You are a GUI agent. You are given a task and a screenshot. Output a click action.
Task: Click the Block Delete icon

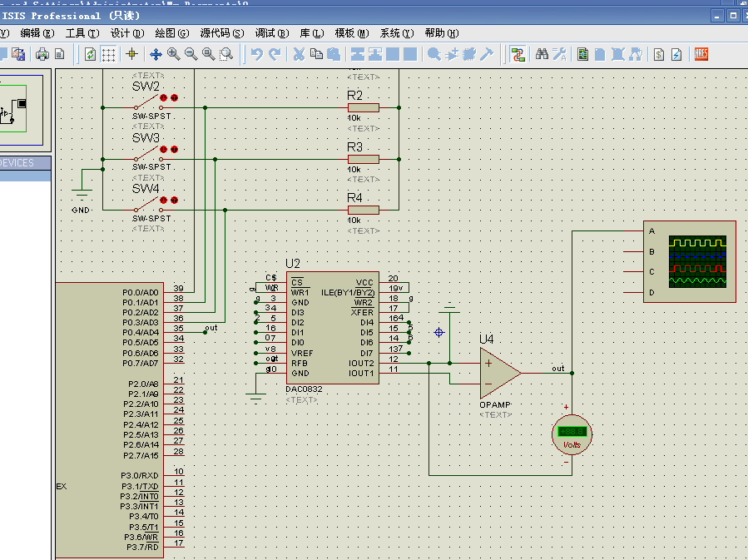click(410, 54)
